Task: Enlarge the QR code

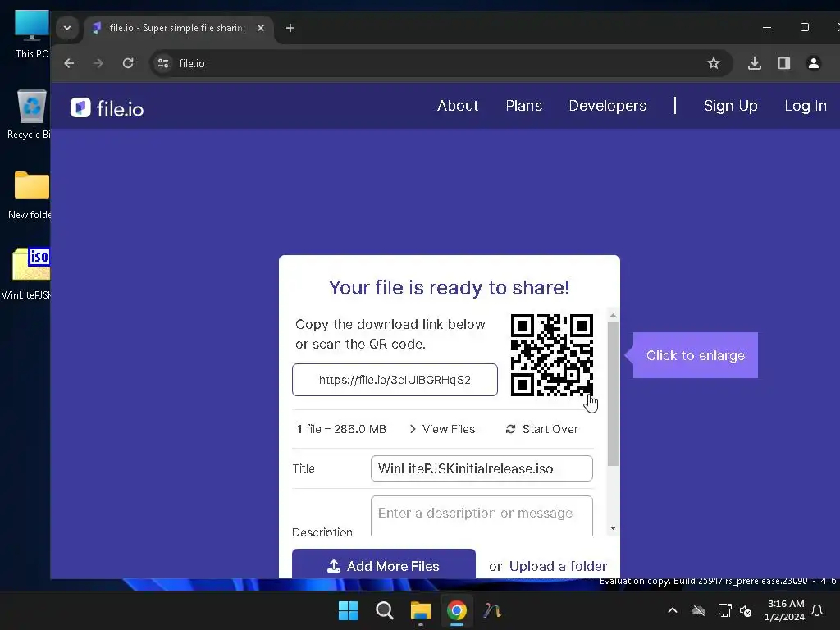Action: [552, 354]
